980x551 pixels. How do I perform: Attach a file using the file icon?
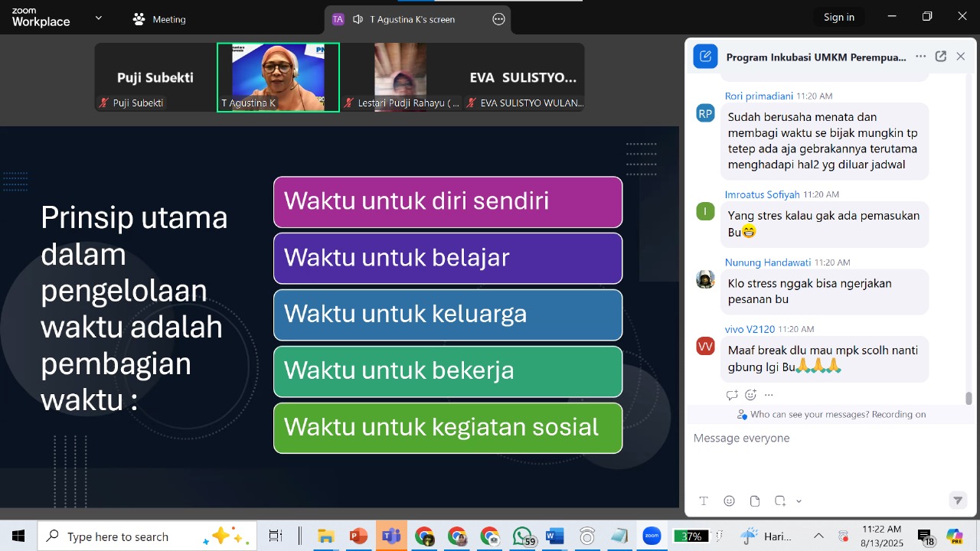click(755, 500)
